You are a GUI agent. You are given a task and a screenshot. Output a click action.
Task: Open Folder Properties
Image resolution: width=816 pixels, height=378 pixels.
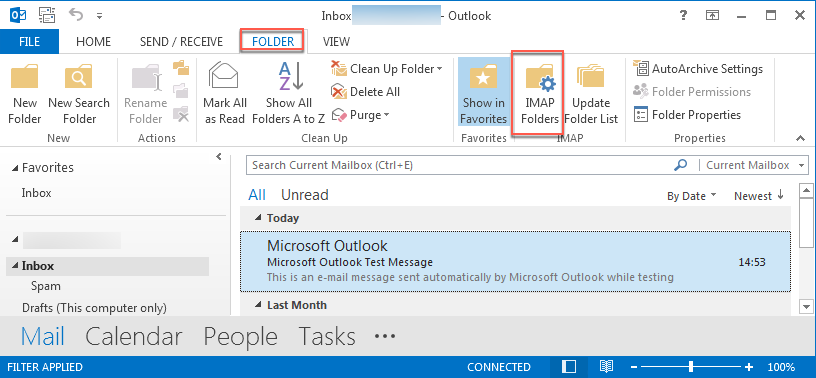pos(687,115)
